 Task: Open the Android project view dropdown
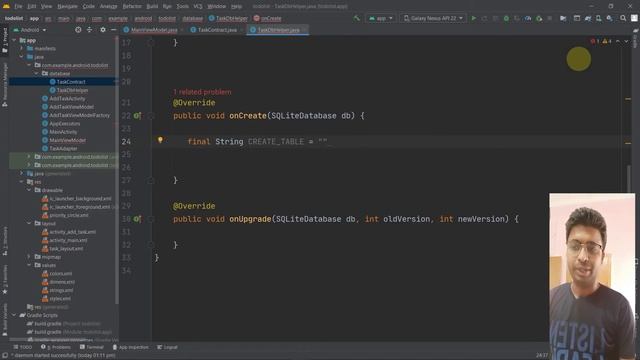pos(30,30)
